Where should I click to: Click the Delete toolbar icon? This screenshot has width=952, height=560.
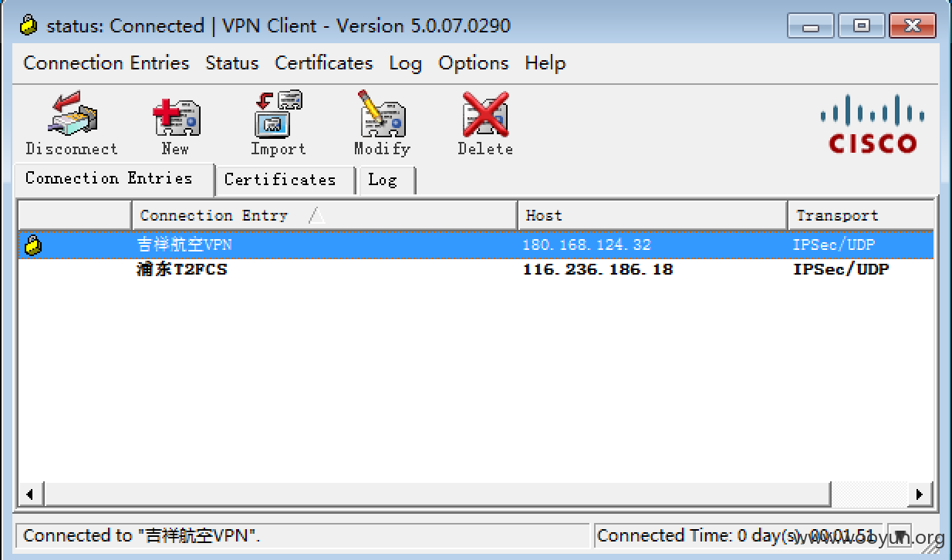pos(485,123)
